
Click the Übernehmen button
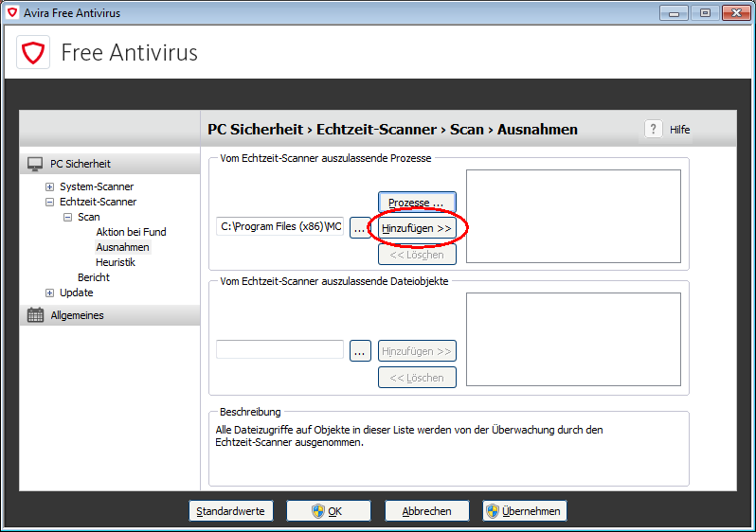[525, 511]
